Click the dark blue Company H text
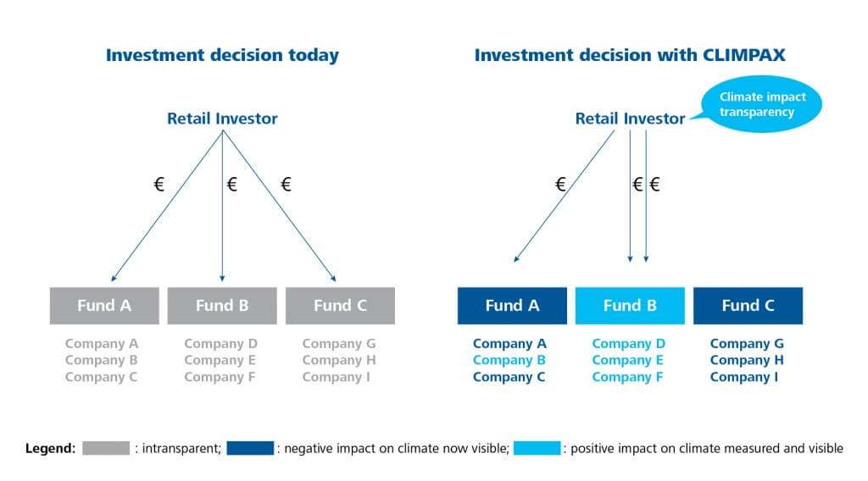Screen dimensions: 868x481 tap(747, 360)
